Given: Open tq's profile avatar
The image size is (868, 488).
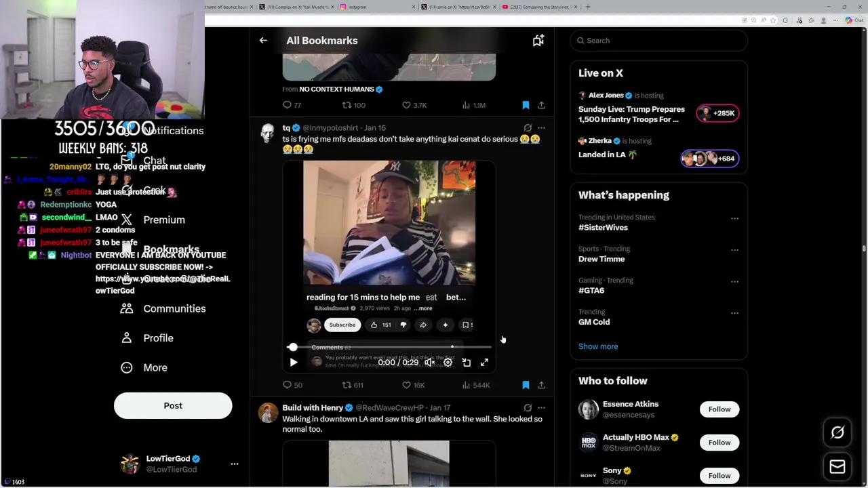Looking at the screenshot, I should tap(268, 133).
